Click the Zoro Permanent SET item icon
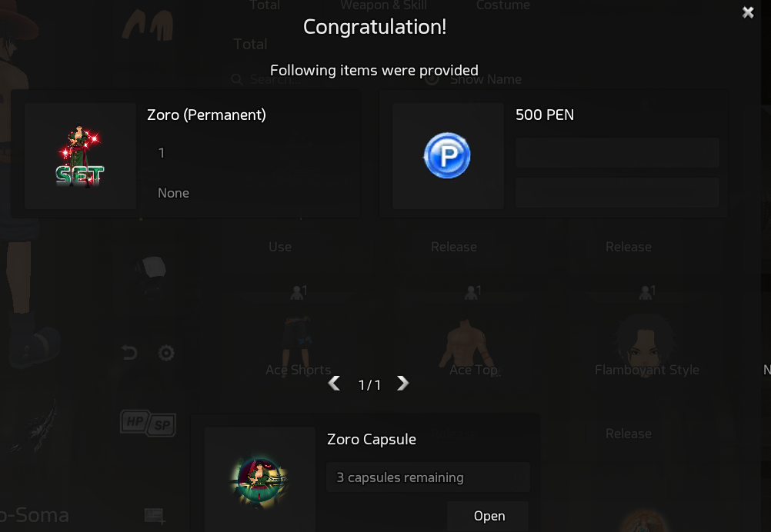 coord(80,156)
